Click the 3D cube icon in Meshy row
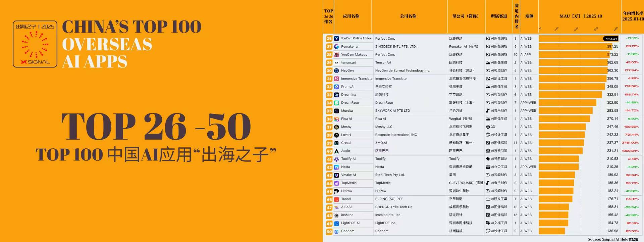Viewport: 644px width, 242px height. coord(488,127)
